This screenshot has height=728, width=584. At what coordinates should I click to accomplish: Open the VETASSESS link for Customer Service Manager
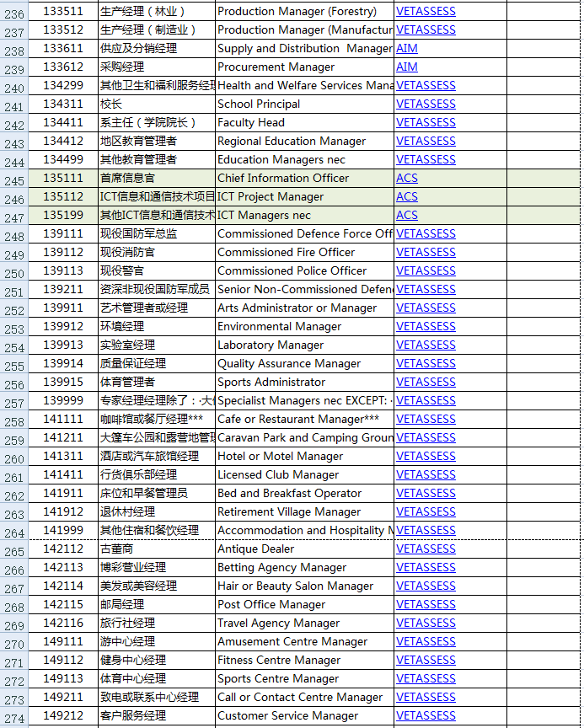tap(426, 715)
